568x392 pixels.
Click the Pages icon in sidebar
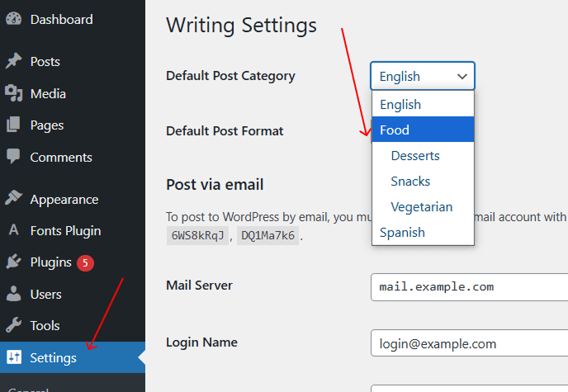pos(13,125)
